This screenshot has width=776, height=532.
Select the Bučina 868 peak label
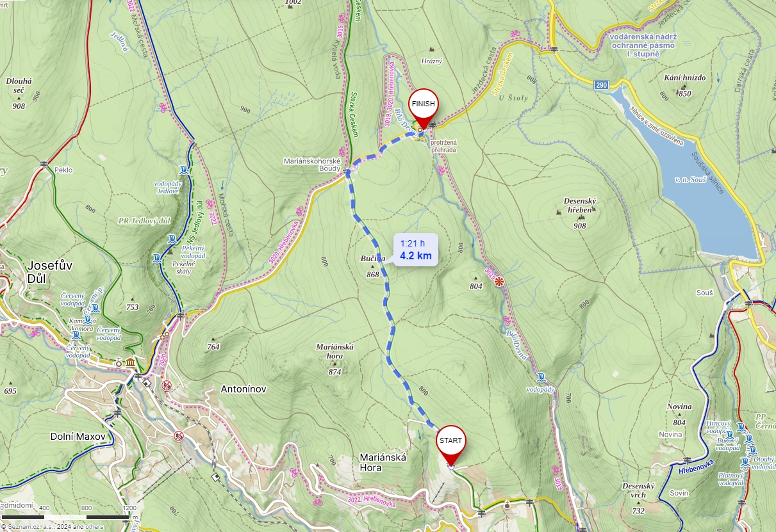pos(372,266)
